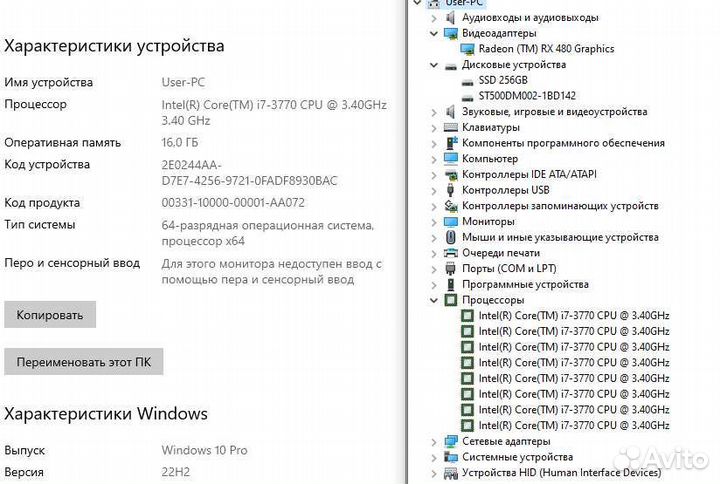Expand Мыши и иные указывающие устройства
The image size is (720, 484).
434,237
